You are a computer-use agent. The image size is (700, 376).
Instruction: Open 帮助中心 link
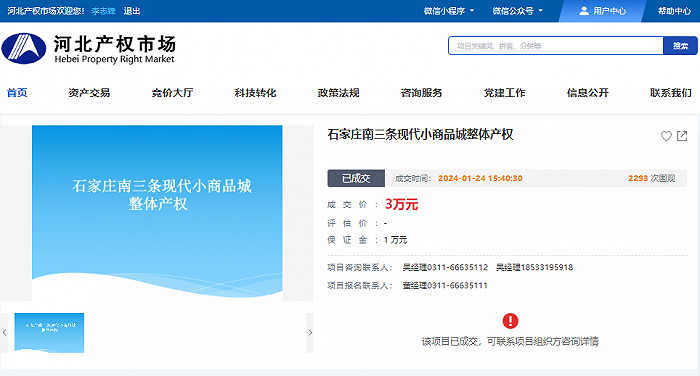point(674,11)
